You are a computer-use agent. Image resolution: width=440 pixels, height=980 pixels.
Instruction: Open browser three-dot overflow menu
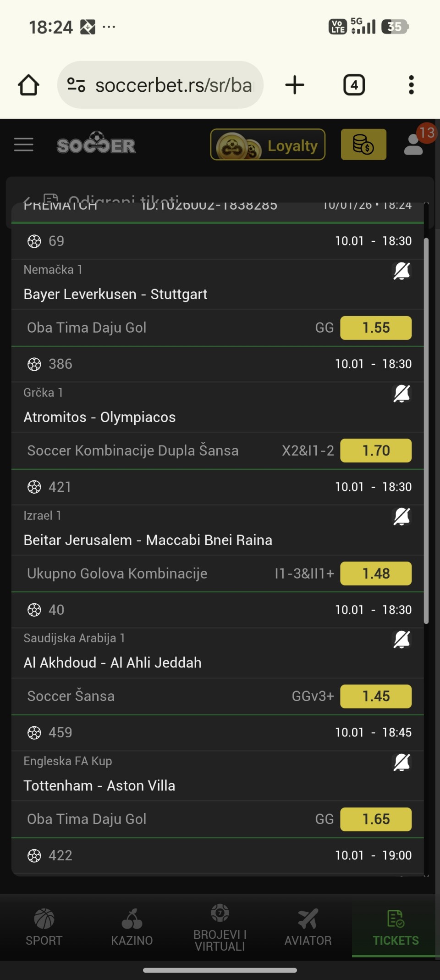(411, 85)
